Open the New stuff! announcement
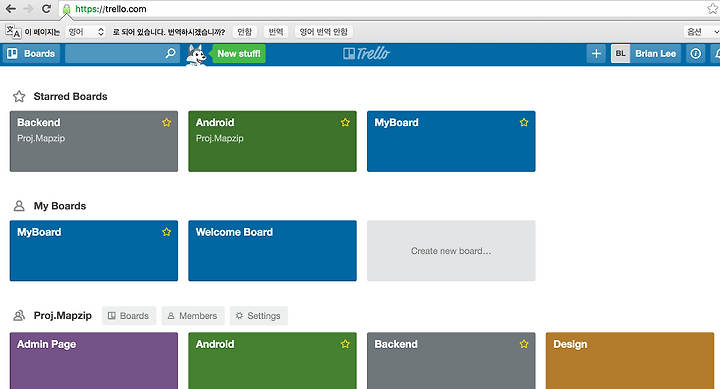Screen dimensions: 720x389 click(239, 54)
